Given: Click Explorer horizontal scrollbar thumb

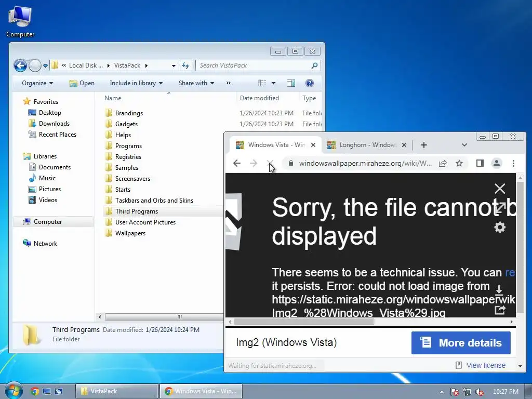Looking at the screenshot, I should (164, 317).
